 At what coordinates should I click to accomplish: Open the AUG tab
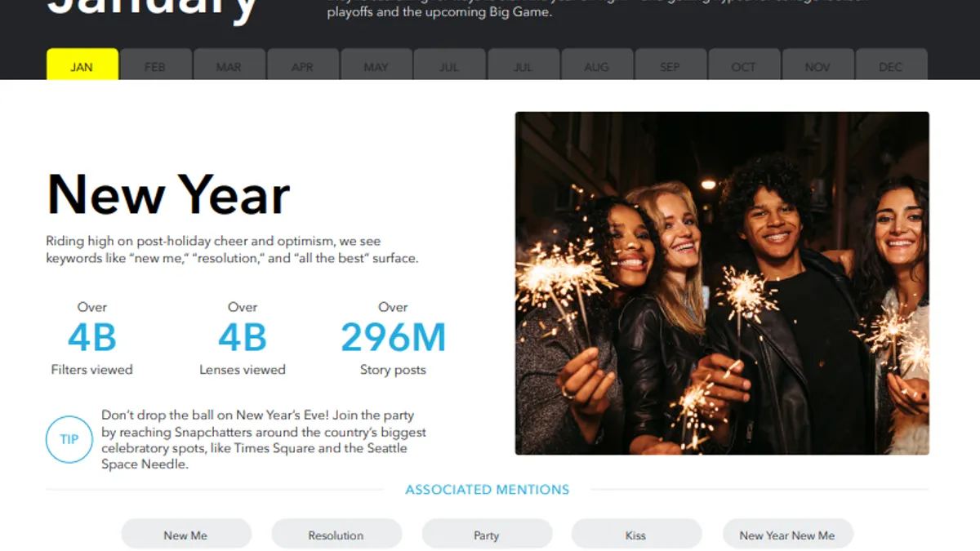[x=597, y=64]
